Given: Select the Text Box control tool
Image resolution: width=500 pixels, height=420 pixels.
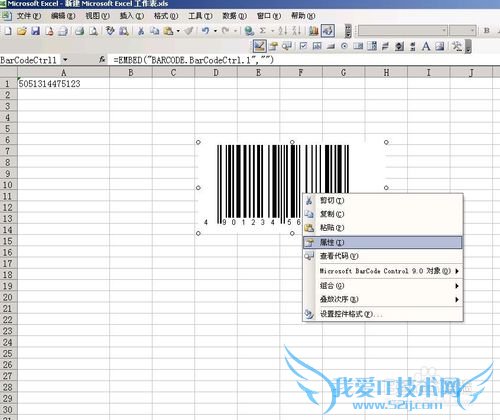Looking at the screenshot, I should (x=317, y=46).
